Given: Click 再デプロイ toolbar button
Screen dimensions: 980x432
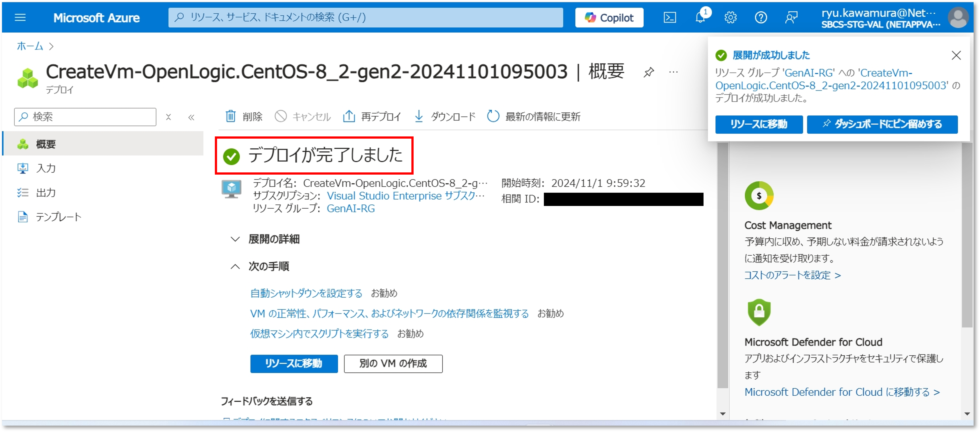Looking at the screenshot, I should (x=372, y=116).
